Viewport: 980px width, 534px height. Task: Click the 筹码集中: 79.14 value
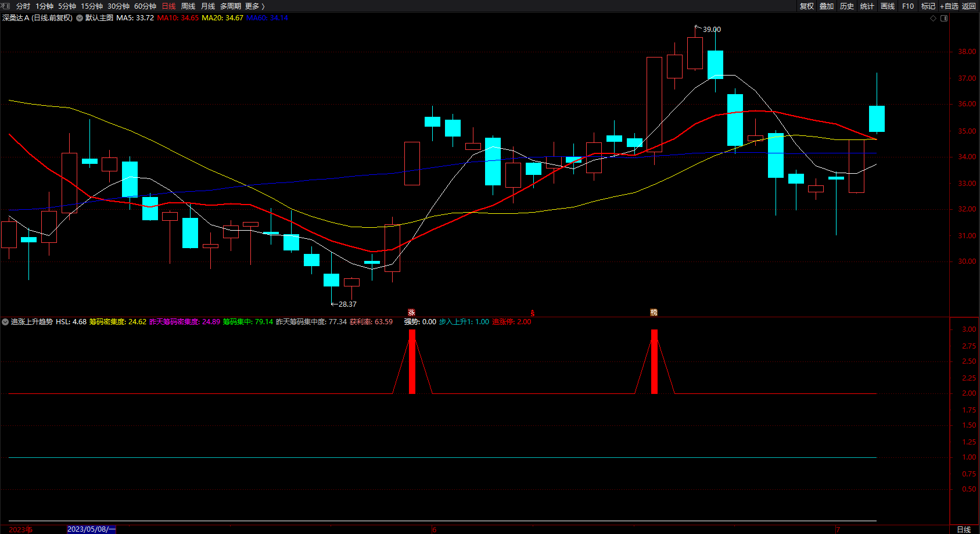click(x=248, y=322)
